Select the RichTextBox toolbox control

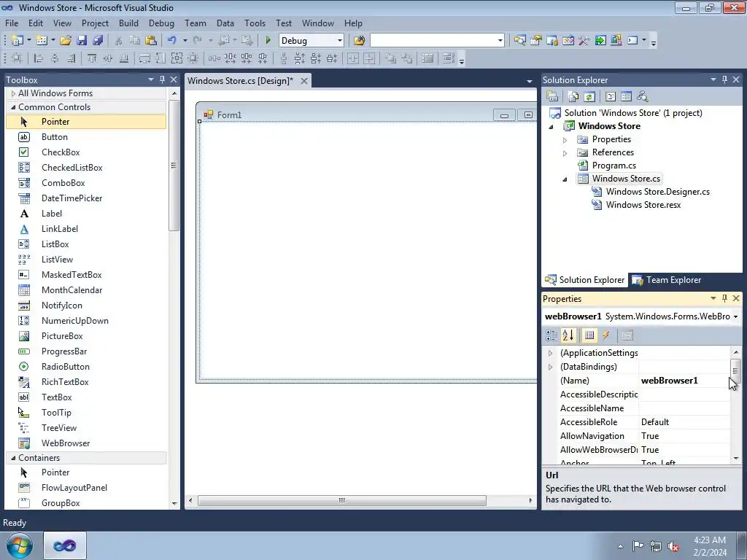[x=86, y=381]
